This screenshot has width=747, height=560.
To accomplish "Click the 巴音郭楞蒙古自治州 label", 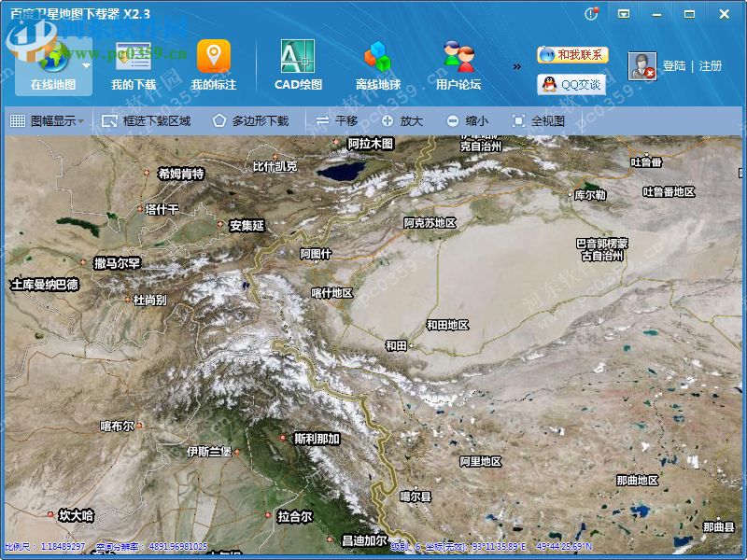I will pos(602,249).
